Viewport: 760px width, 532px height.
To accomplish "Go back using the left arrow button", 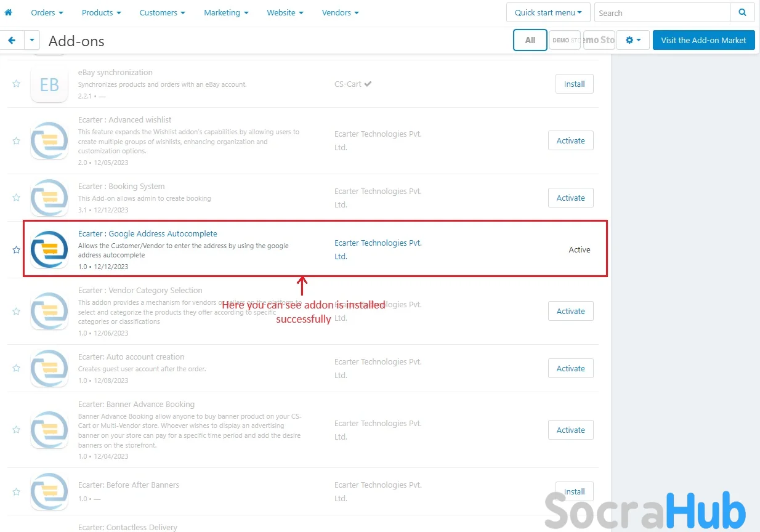I will tap(12, 41).
